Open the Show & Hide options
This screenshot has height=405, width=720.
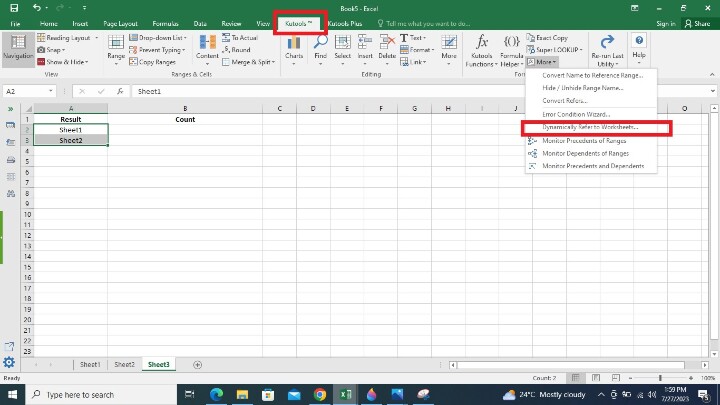point(63,62)
